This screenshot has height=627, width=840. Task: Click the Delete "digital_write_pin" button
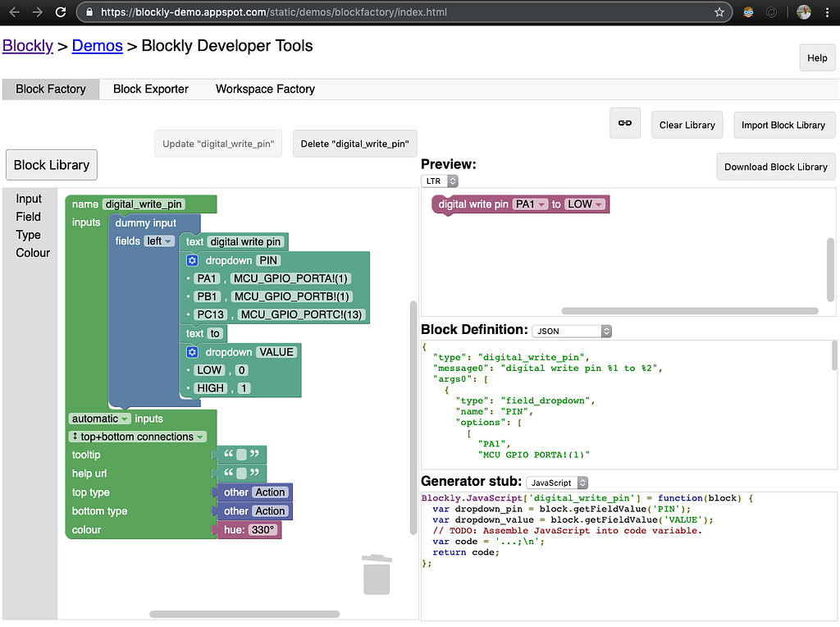click(x=354, y=144)
